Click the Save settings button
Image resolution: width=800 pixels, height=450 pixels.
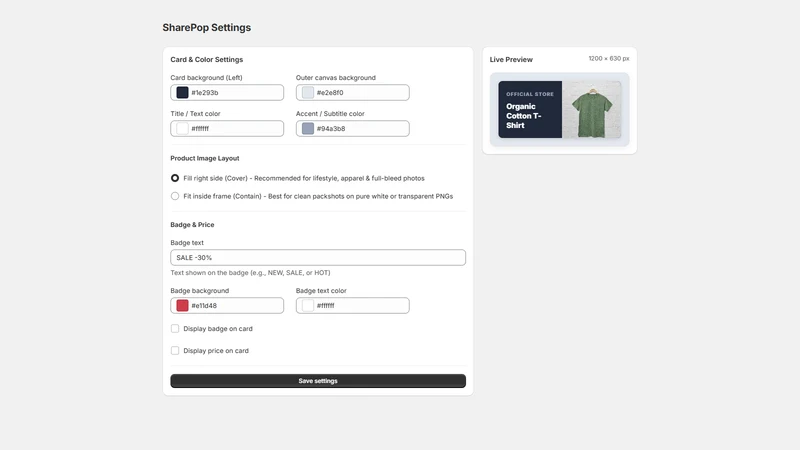click(x=318, y=381)
